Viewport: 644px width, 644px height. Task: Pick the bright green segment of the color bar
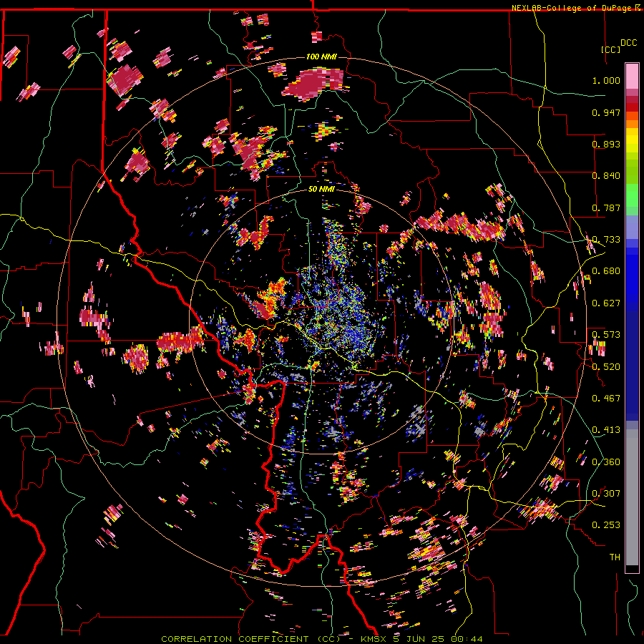(632, 195)
